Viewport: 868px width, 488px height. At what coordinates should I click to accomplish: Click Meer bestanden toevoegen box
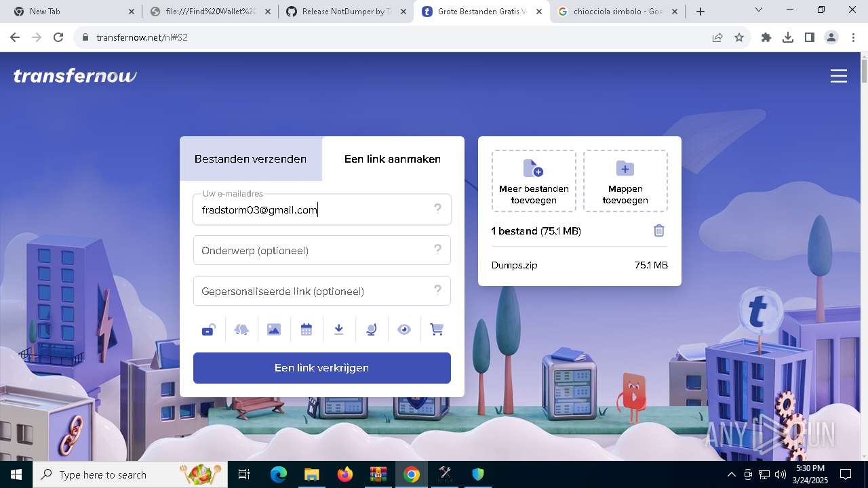pos(534,181)
